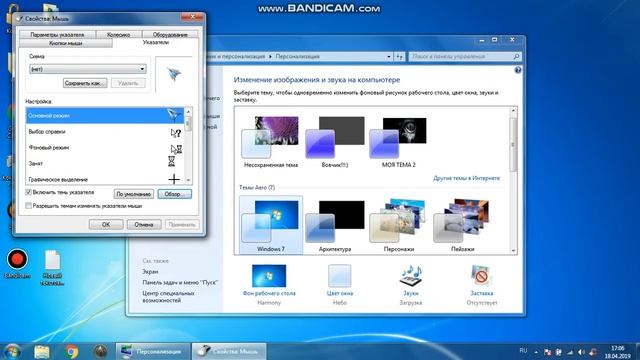
Task: Click the hourglass busy cursor icon
Action: click(x=171, y=162)
